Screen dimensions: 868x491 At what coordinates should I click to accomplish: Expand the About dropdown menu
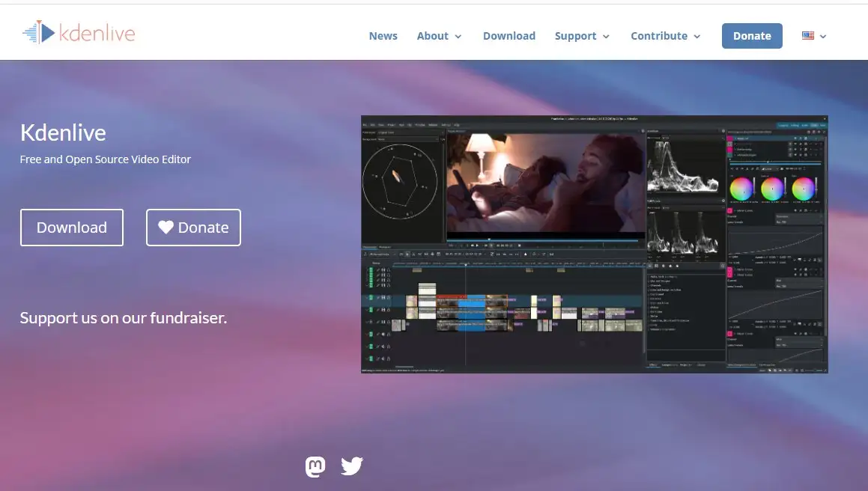pyautogui.click(x=439, y=36)
